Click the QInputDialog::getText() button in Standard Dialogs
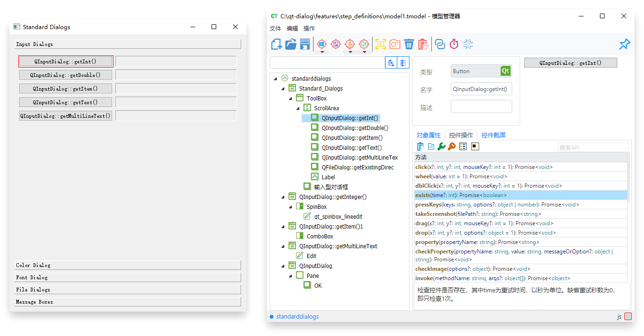Viewport: 644px width, 336px height. [66, 102]
